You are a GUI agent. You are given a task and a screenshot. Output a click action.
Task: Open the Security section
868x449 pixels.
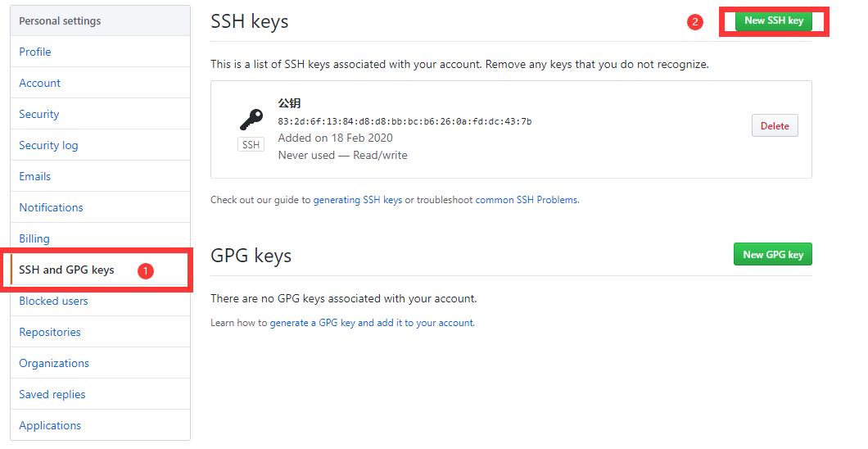pyautogui.click(x=39, y=114)
